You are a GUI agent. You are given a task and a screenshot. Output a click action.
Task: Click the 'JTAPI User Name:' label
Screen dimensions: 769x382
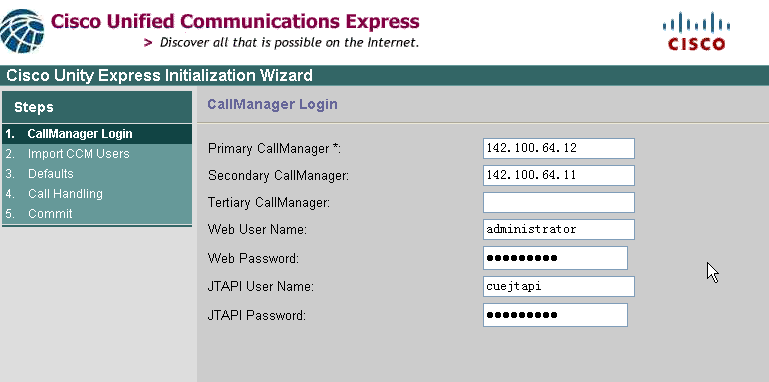[260, 287]
